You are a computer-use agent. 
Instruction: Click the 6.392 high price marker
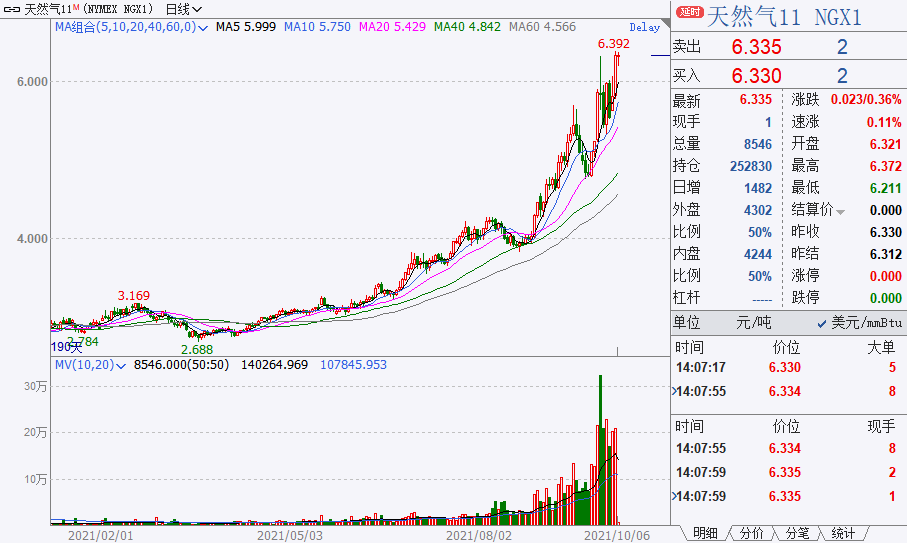coord(614,44)
